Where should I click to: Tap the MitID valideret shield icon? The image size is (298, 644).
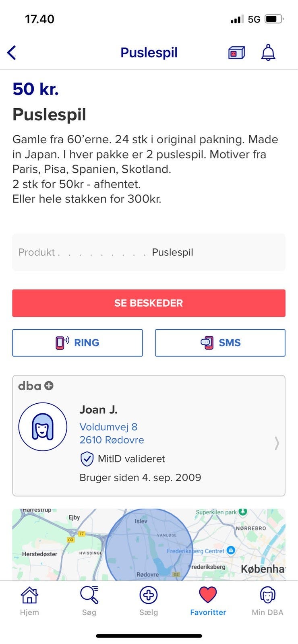coord(87,458)
